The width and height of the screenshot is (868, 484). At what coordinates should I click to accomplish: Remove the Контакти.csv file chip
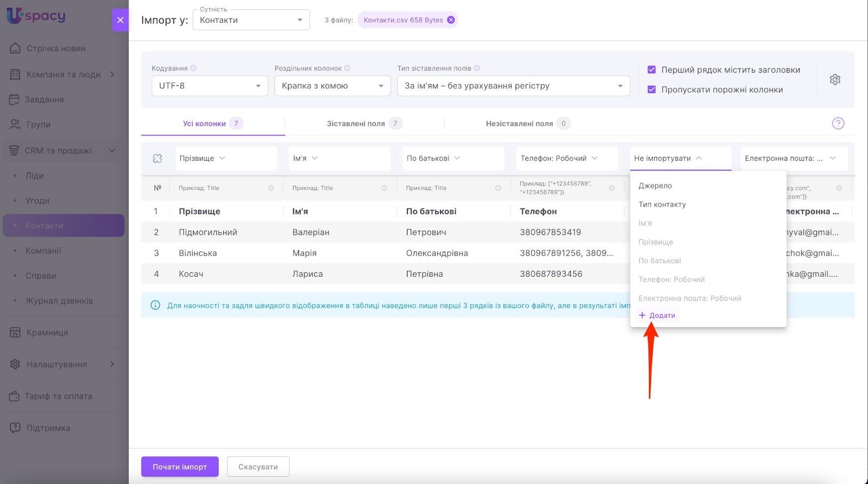[451, 20]
